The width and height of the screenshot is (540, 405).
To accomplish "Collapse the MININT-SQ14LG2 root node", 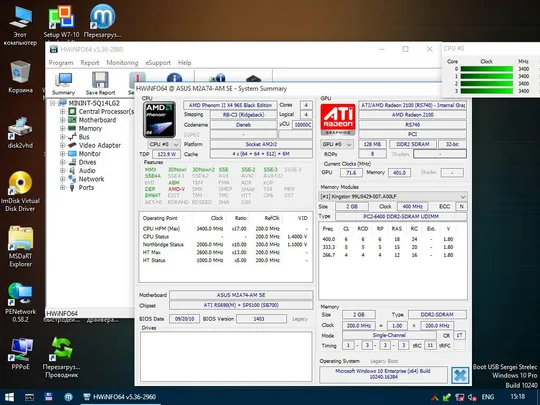I will [x=53, y=103].
